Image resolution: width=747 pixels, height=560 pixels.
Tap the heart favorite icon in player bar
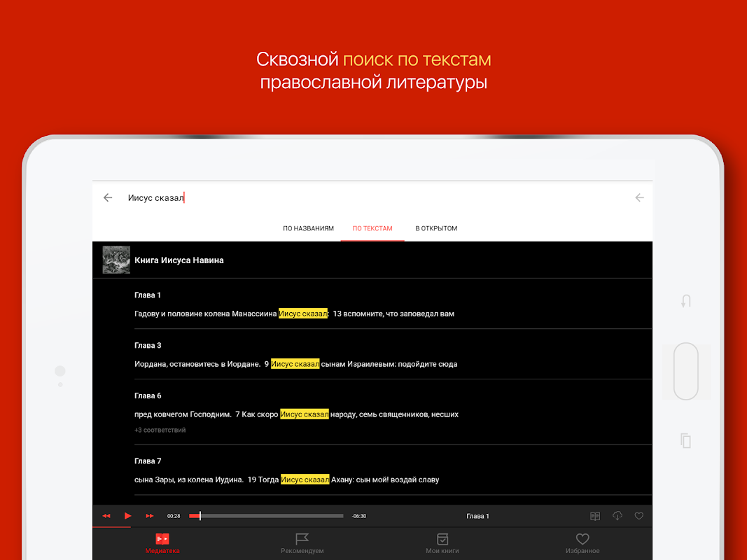639,516
